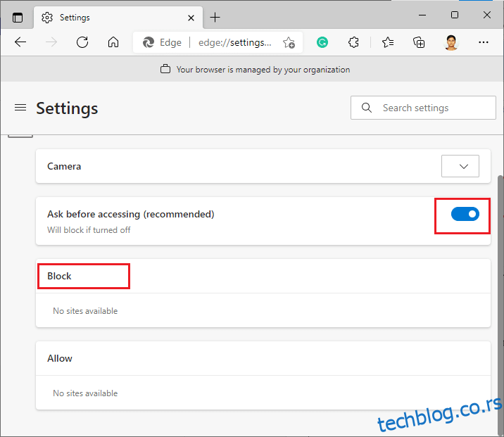Toggle Ask before accessing switch

465,214
